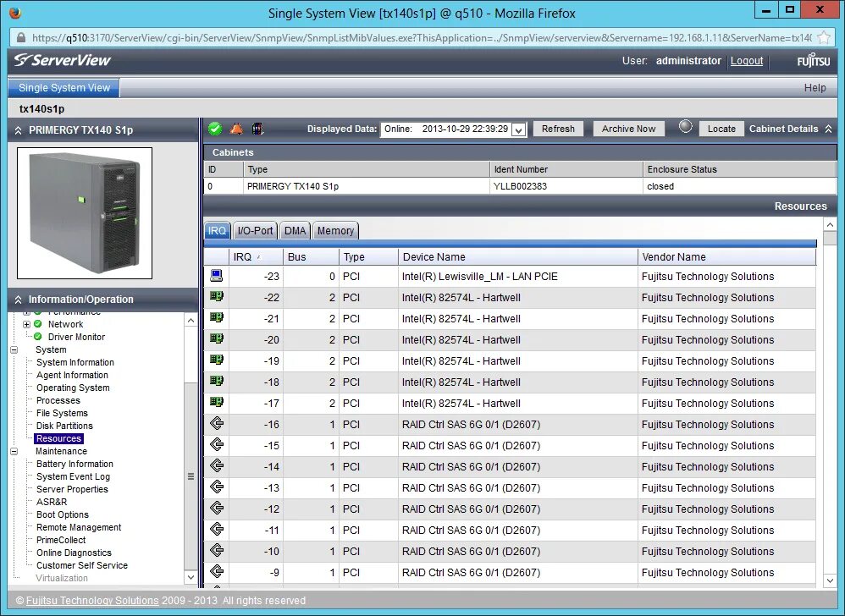Click the PRIMERGY server tower image
This screenshot has height=616, width=845.
click(x=85, y=213)
